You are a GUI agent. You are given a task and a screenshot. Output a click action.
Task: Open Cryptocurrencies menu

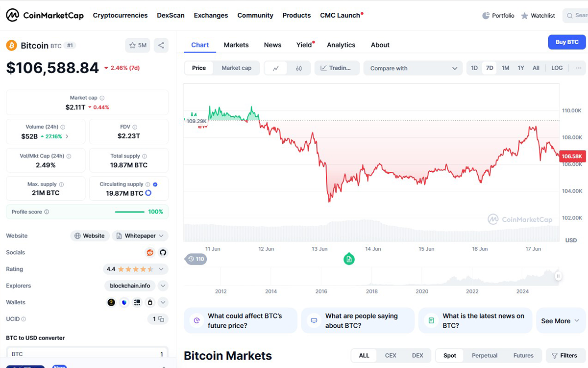[120, 15]
